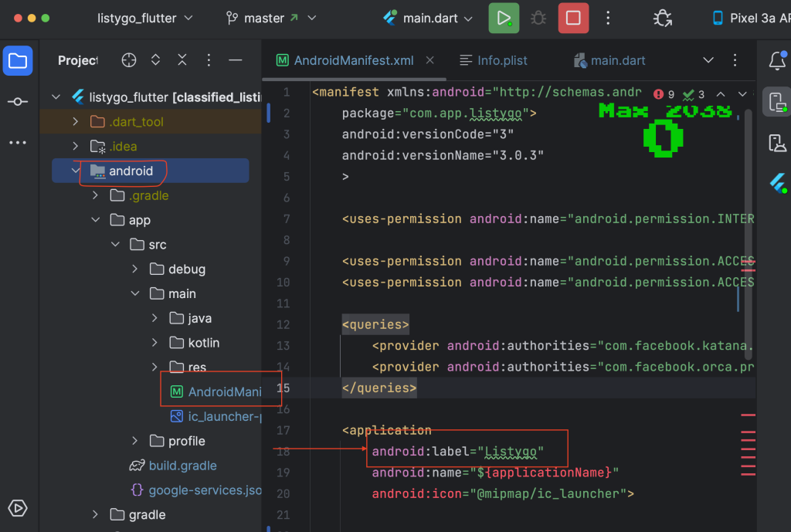
Task: Expand the .idea folder
Action: [76, 146]
